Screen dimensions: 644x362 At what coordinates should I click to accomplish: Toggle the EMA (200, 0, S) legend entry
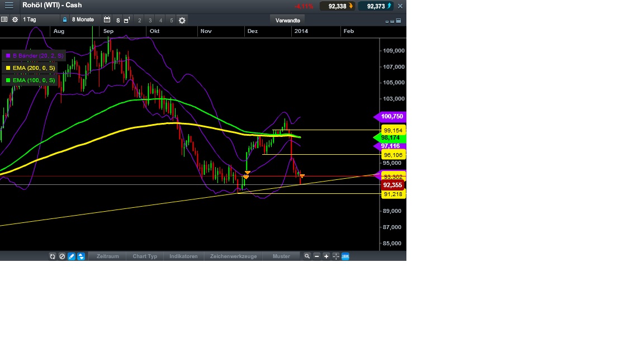[31, 68]
